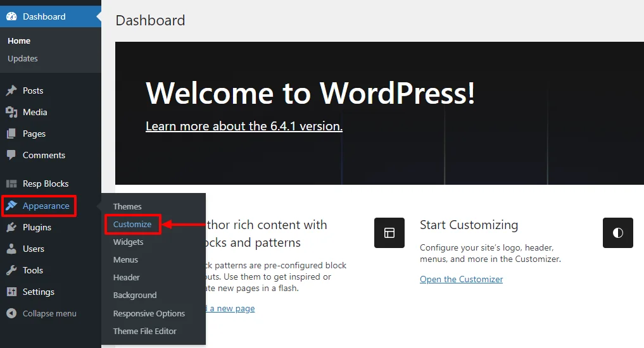Click the Appearance paintbrush icon
Viewport: 644px width, 348px height.
click(x=11, y=205)
